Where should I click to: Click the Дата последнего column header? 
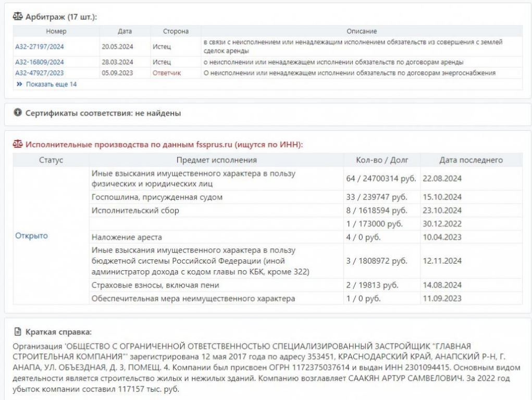pyautogui.click(x=471, y=160)
